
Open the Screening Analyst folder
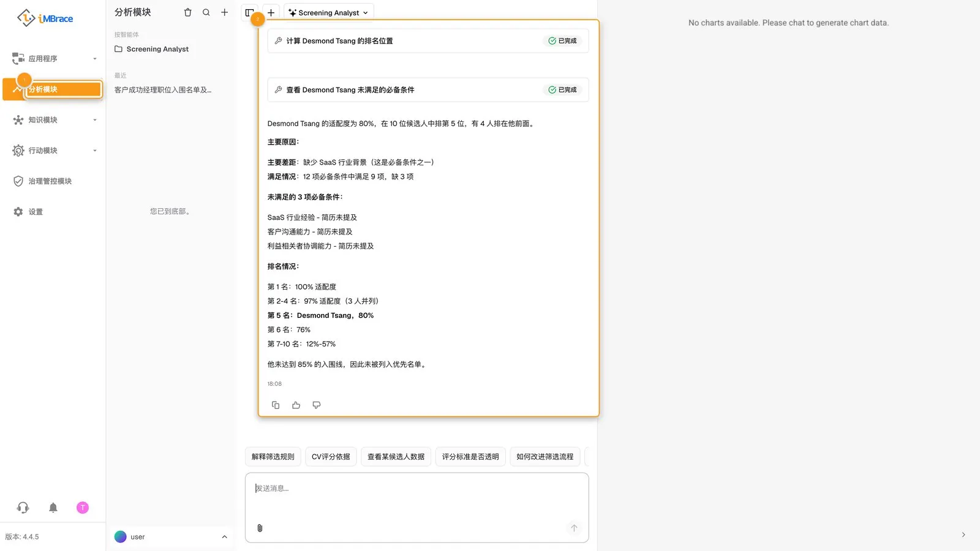[x=151, y=49]
